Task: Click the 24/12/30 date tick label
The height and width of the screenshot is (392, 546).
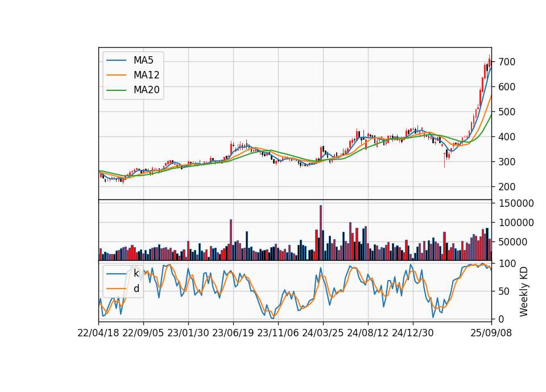Action: click(x=413, y=333)
